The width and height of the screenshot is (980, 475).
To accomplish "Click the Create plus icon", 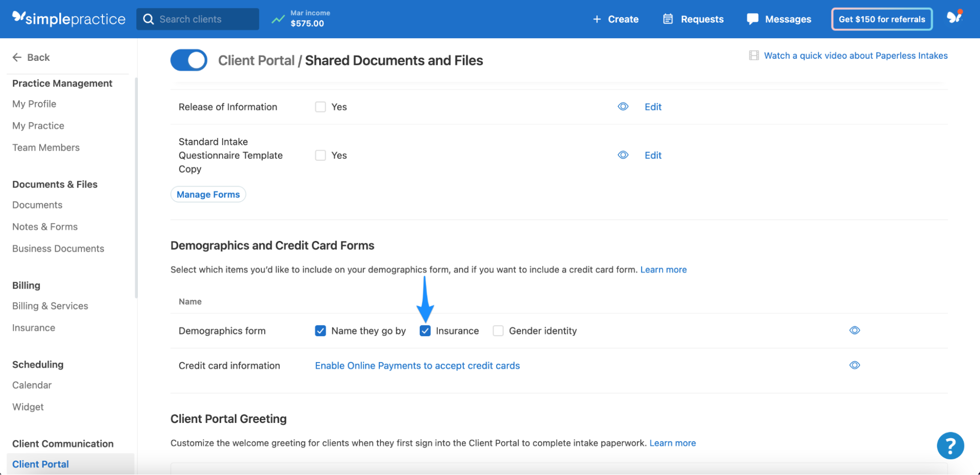I will point(597,19).
